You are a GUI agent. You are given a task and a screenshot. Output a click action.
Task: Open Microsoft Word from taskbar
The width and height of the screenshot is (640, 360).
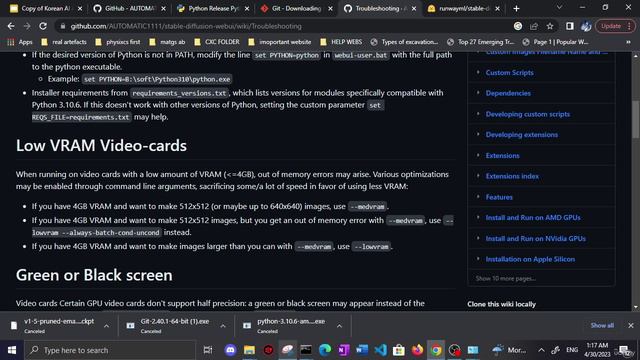[x=362, y=350]
